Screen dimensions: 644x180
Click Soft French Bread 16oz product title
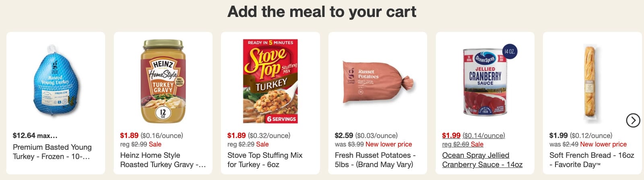click(591, 160)
